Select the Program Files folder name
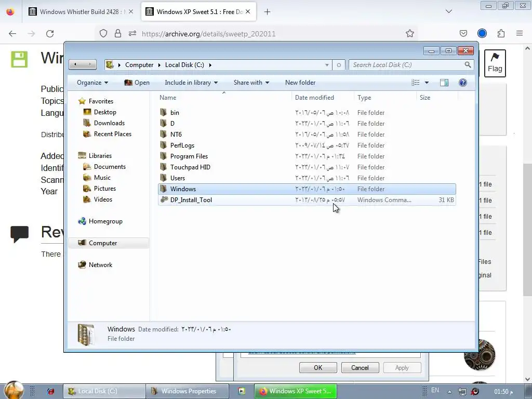 pos(189,156)
